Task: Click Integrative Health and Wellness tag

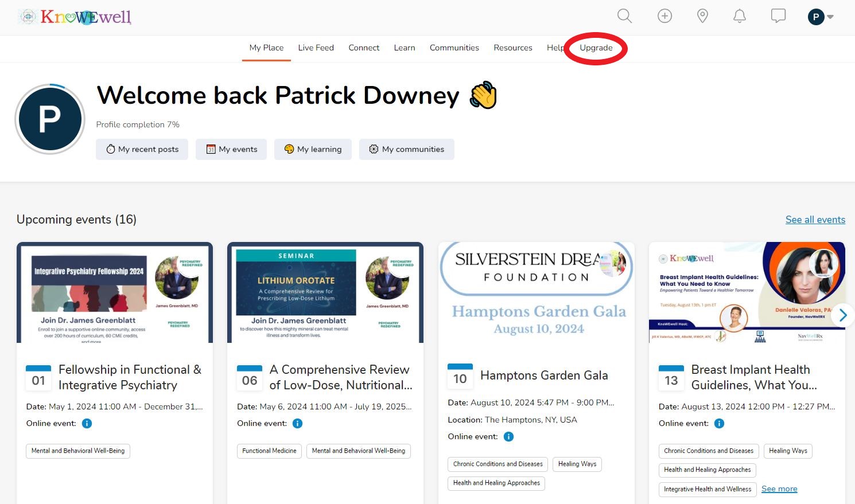Action: (708, 490)
